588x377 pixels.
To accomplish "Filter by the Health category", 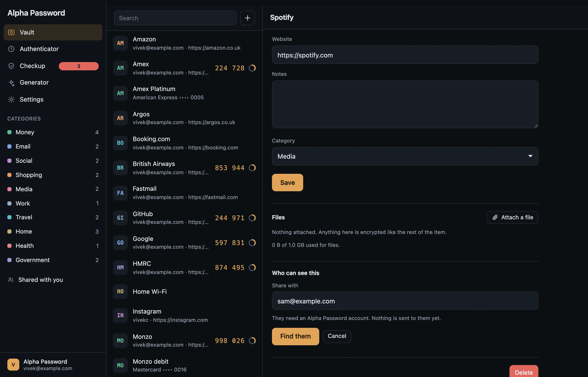I will [x=53, y=246].
